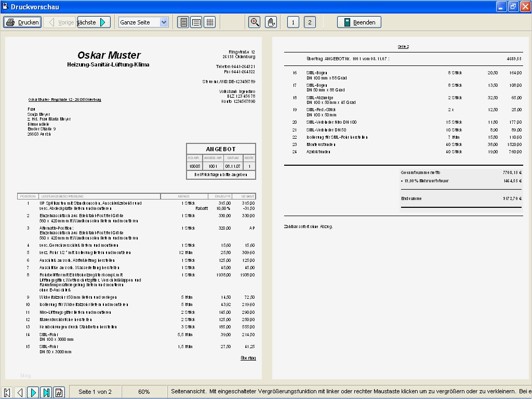532x399 pixels.
Task: Click the 60% zoom status field
Action: tap(144, 392)
